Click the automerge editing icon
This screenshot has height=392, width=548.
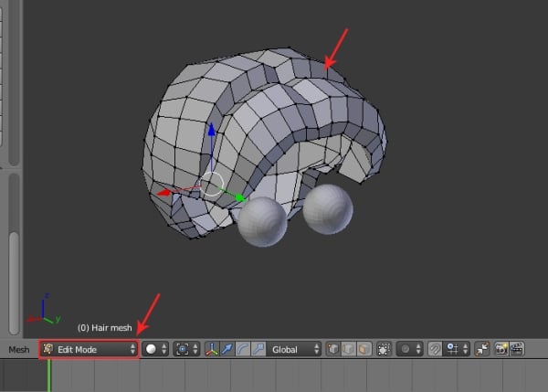483,349
